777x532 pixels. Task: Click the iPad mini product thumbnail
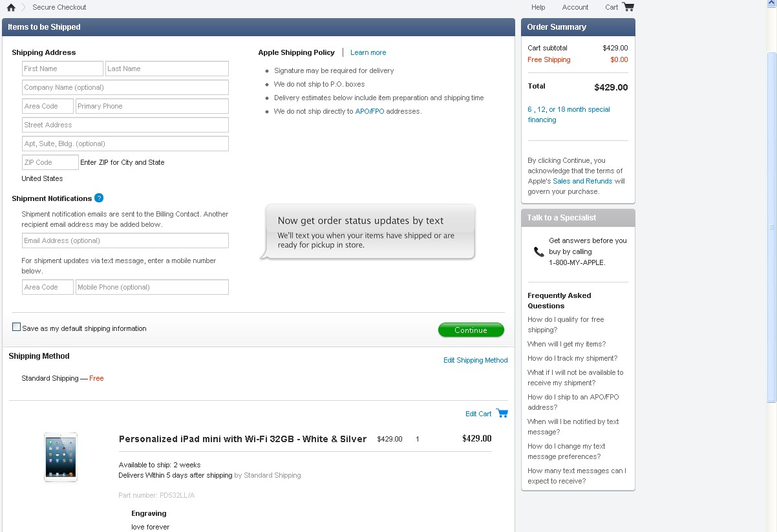(61, 457)
